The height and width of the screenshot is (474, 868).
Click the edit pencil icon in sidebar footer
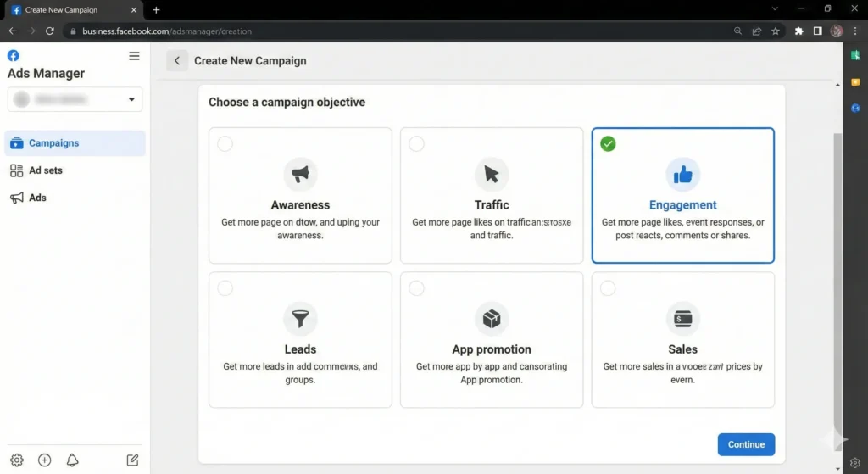[x=132, y=460]
